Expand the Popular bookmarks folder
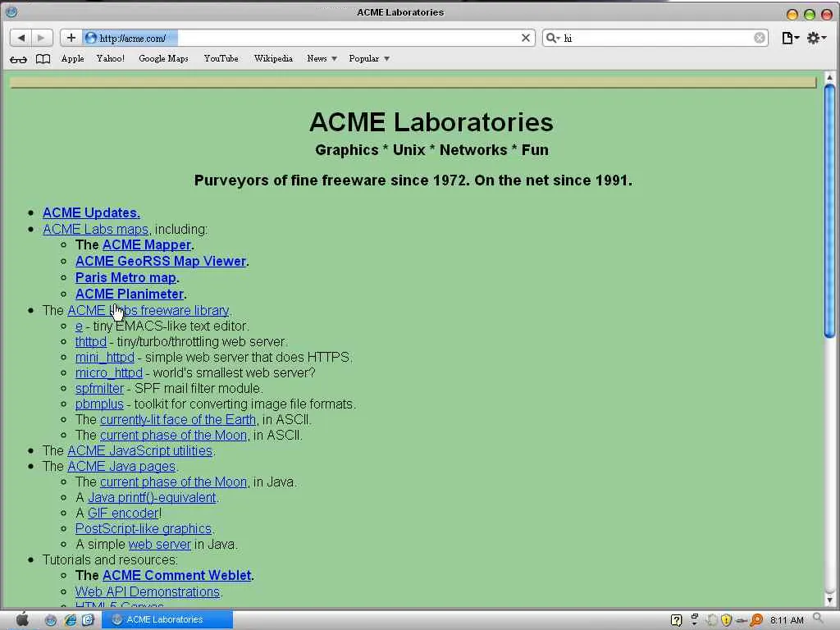The image size is (840, 630). pos(368,58)
